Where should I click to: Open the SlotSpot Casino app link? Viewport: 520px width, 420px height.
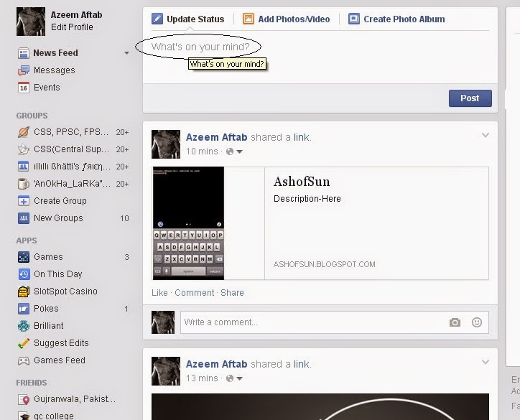coord(65,291)
